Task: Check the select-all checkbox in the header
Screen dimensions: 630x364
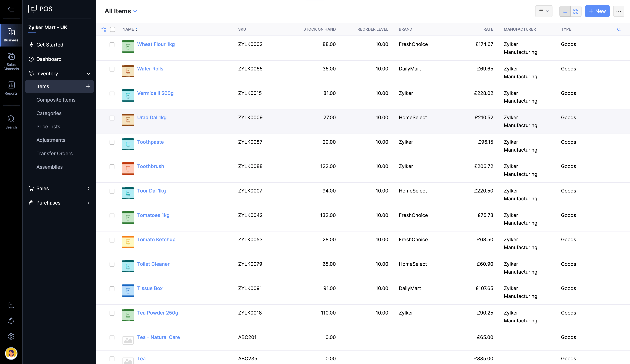Action: (113, 30)
